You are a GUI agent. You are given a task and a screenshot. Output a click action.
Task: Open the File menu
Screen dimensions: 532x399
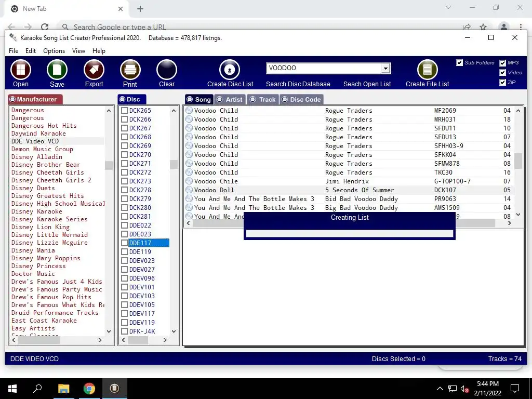(14, 51)
